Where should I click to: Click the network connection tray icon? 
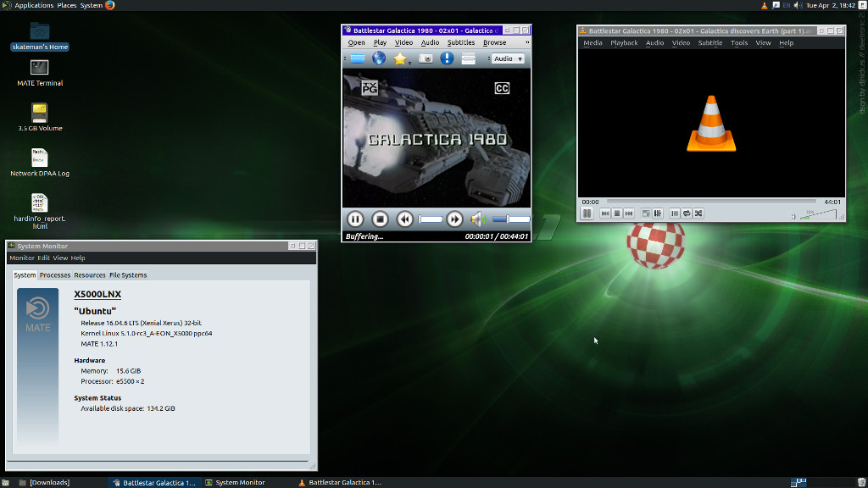(x=776, y=5)
